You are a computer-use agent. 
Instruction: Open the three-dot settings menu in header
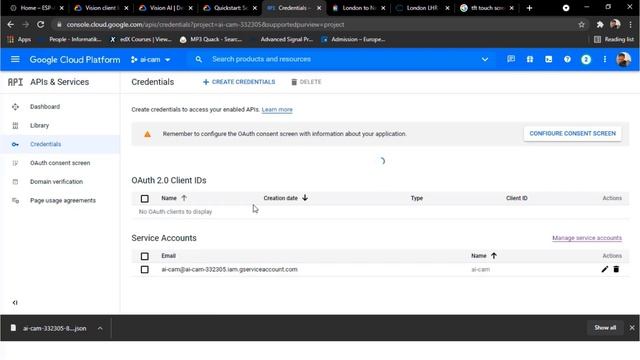coord(605,60)
